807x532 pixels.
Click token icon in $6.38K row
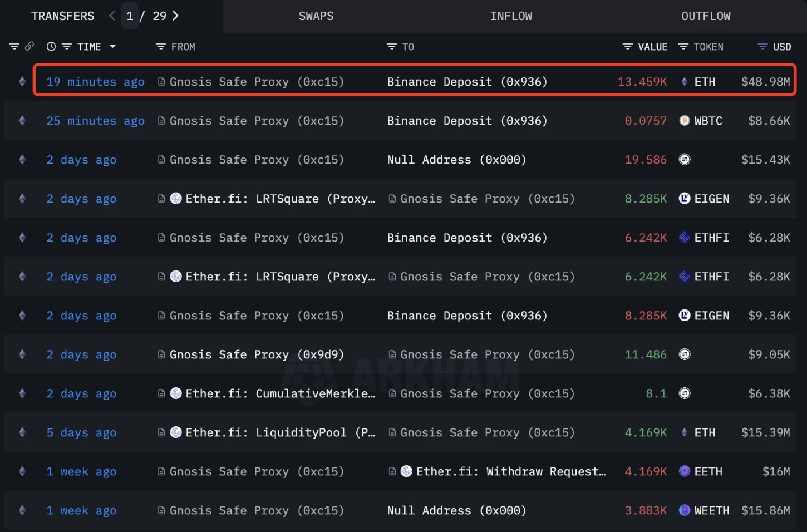click(x=685, y=393)
